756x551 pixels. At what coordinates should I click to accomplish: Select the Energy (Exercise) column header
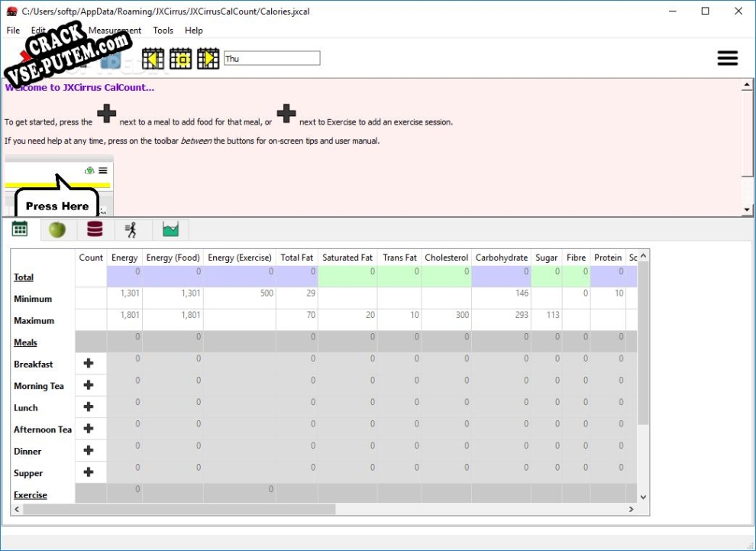pos(240,258)
